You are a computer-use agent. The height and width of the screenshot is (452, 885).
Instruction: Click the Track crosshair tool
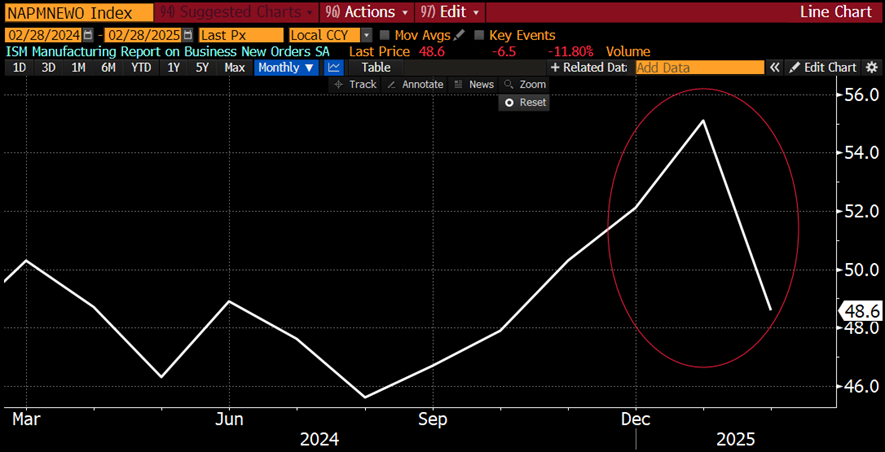click(x=355, y=85)
